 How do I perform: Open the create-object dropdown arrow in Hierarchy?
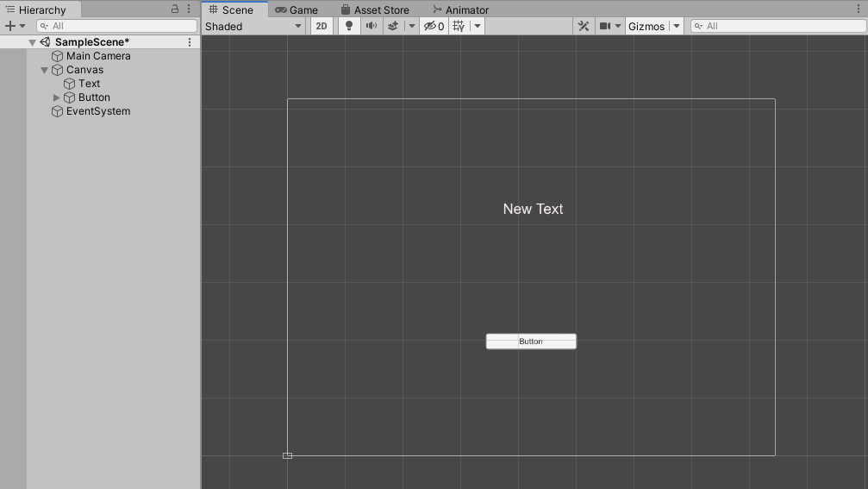(22, 26)
